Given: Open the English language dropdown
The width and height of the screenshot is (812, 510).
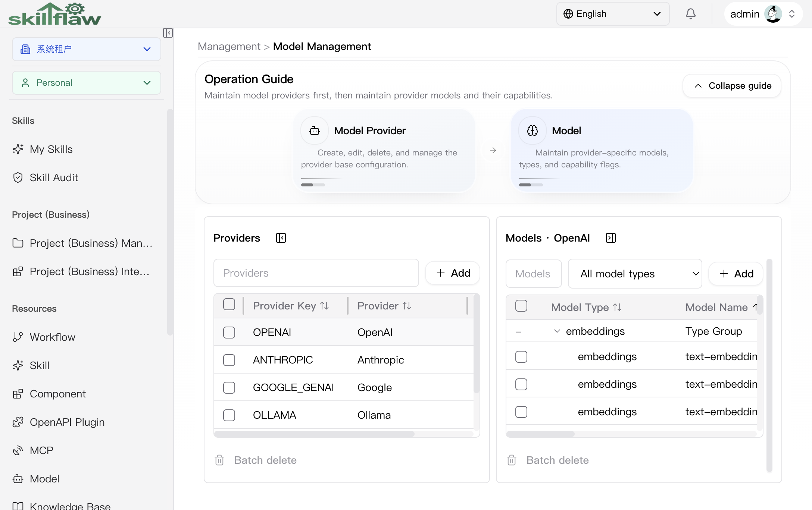Looking at the screenshot, I should (x=613, y=14).
